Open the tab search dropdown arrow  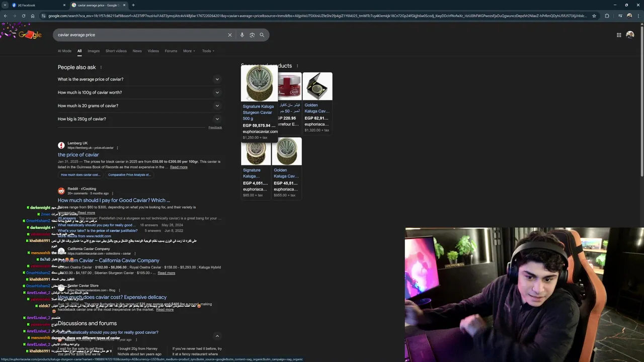pyautogui.click(x=5, y=5)
